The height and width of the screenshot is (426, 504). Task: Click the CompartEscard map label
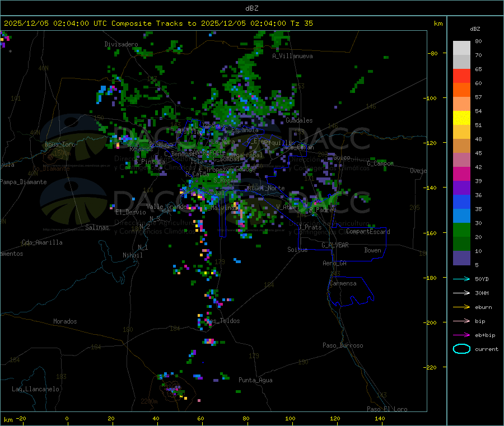coord(368,231)
